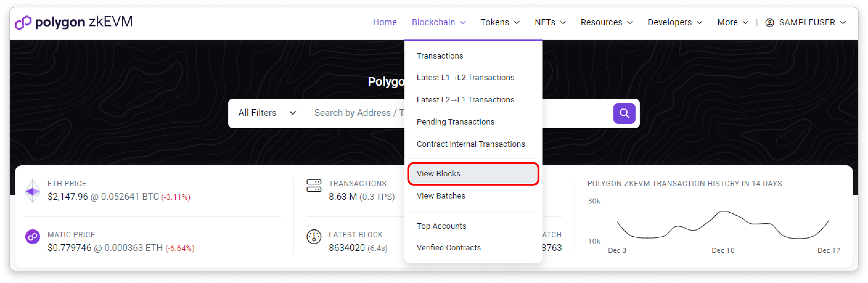The image size is (868, 283).
Task: Go to the Home link
Action: tap(384, 22)
